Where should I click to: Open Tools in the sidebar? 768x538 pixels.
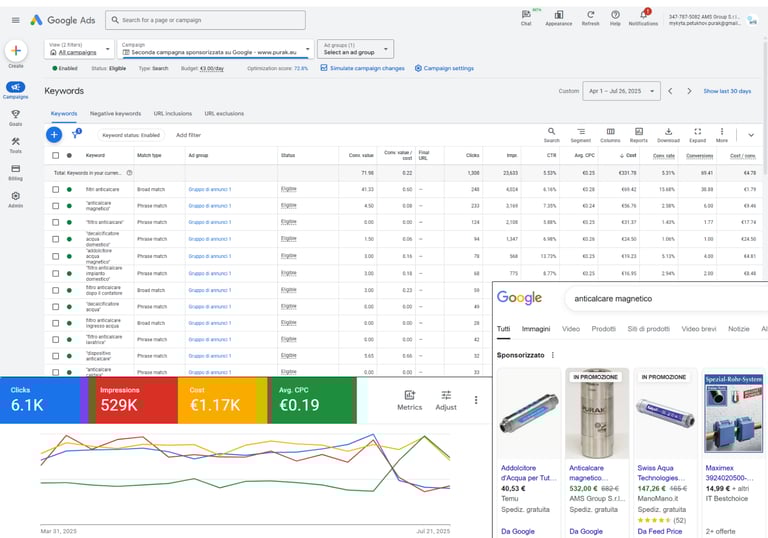(x=16, y=145)
